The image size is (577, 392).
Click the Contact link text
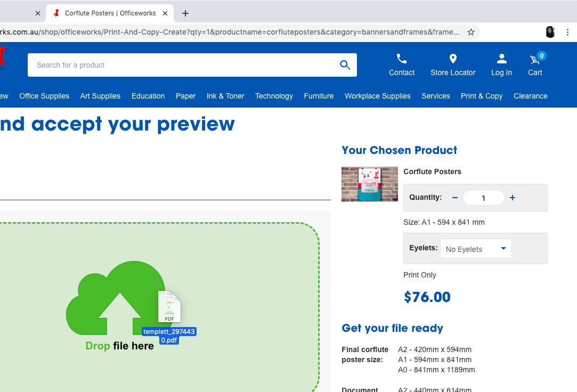(402, 72)
